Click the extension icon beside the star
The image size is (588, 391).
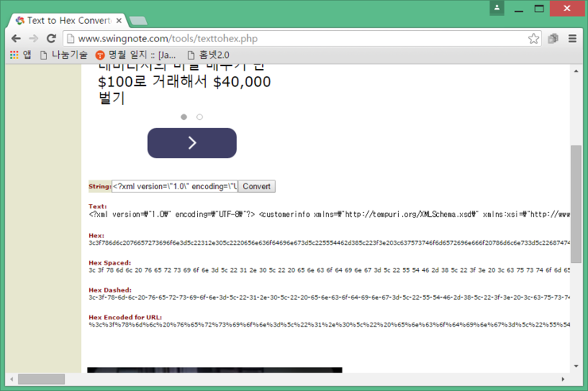click(553, 38)
